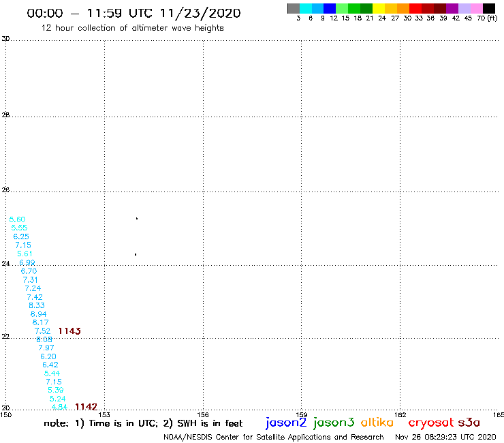504x443 pixels.
Task: Pick the purple swatch in the color scale
Action: click(x=452, y=8)
